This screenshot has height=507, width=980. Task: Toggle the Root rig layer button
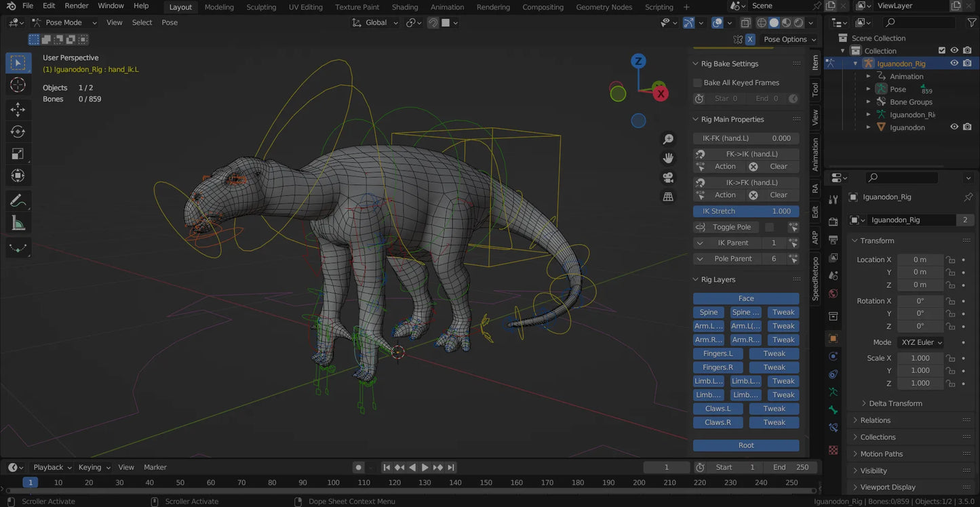746,445
